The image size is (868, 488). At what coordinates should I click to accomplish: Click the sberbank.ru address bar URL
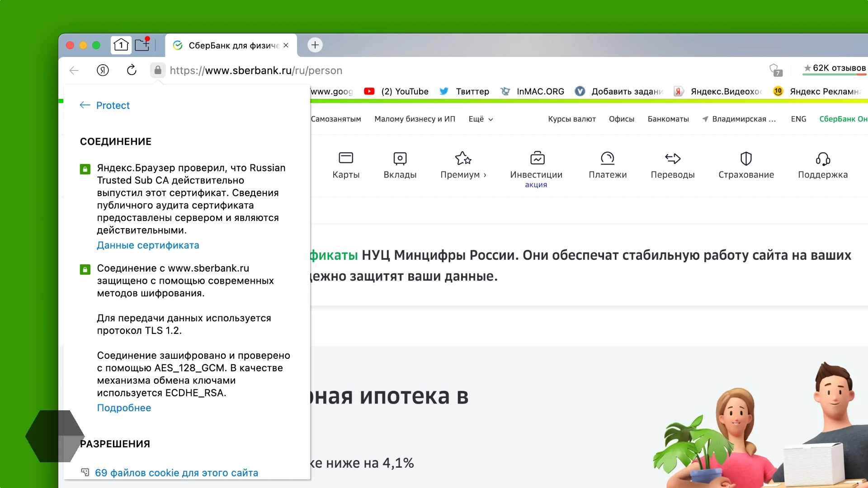[x=256, y=70]
